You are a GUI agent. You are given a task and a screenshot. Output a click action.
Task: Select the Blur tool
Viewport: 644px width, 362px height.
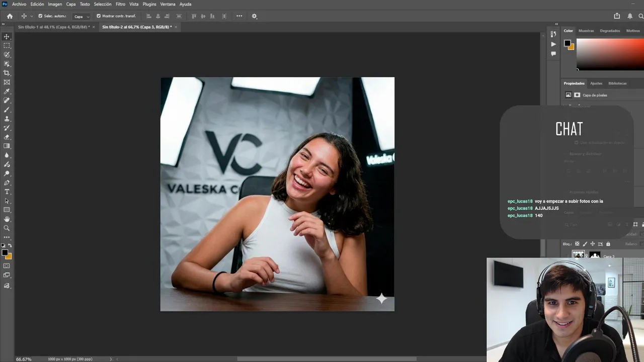click(7, 155)
